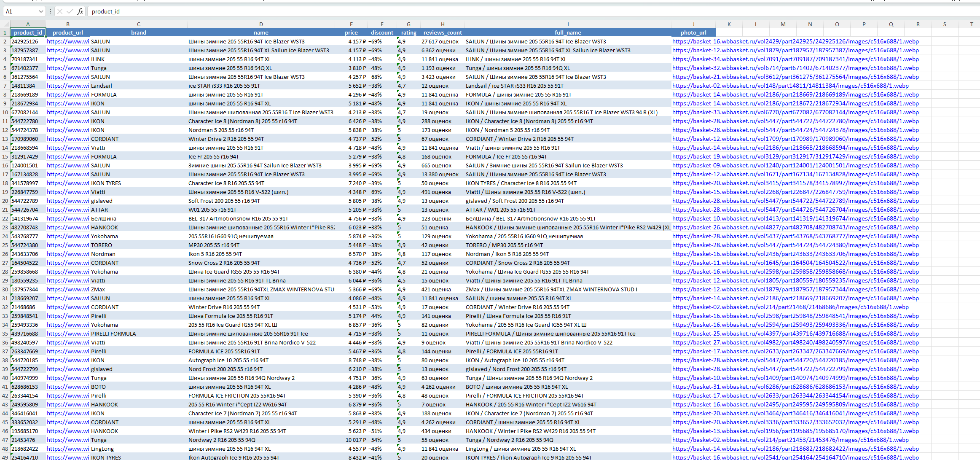This screenshot has width=980, height=460.
Task: Open the Name Box dropdown arrow
Action: tap(40, 11)
